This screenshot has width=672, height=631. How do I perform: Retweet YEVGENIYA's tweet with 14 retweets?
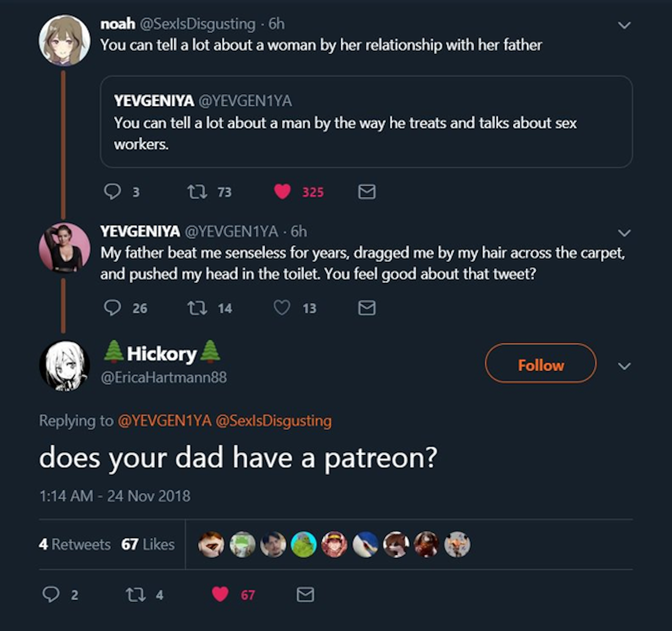tap(197, 308)
